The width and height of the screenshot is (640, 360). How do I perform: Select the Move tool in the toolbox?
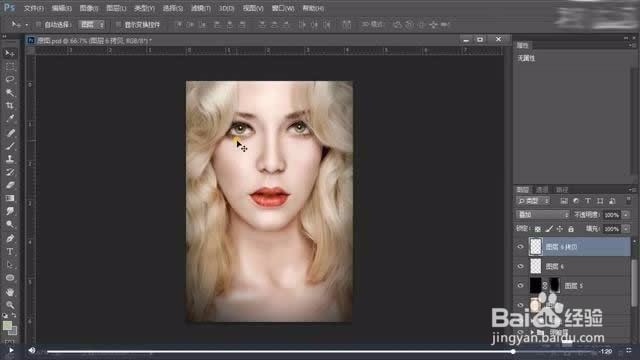click(10, 53)
